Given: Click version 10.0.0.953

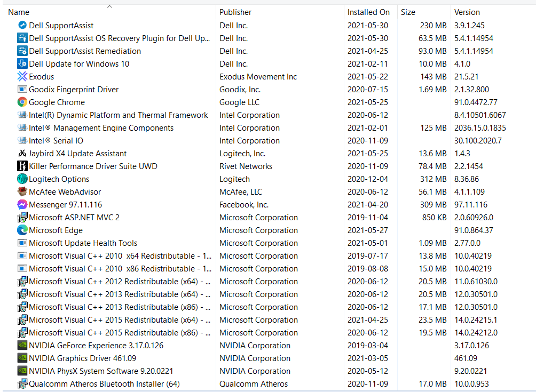Looking at the screenshot, I should click(471, 384).
